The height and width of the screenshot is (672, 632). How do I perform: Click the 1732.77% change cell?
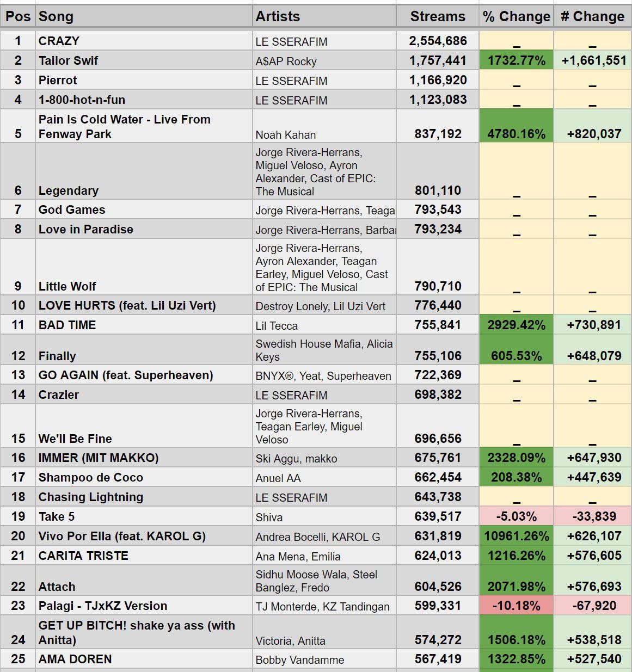(x=517, y=60)
